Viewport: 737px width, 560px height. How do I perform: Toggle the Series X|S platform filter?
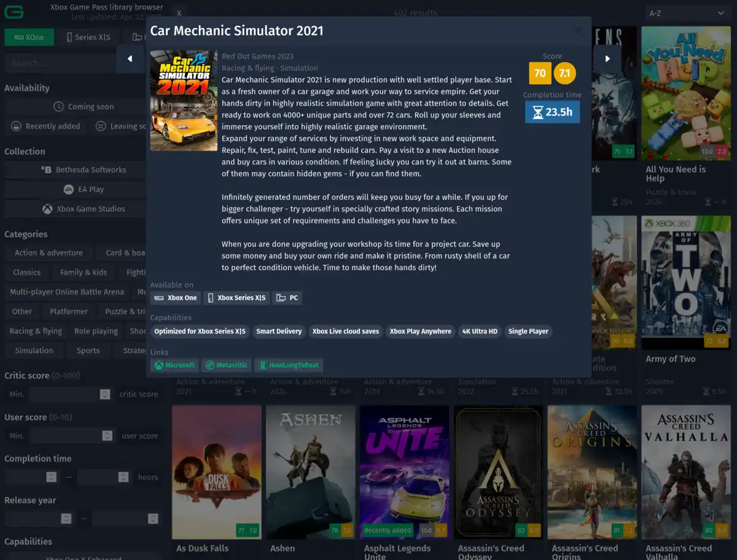tap(88, 37)
